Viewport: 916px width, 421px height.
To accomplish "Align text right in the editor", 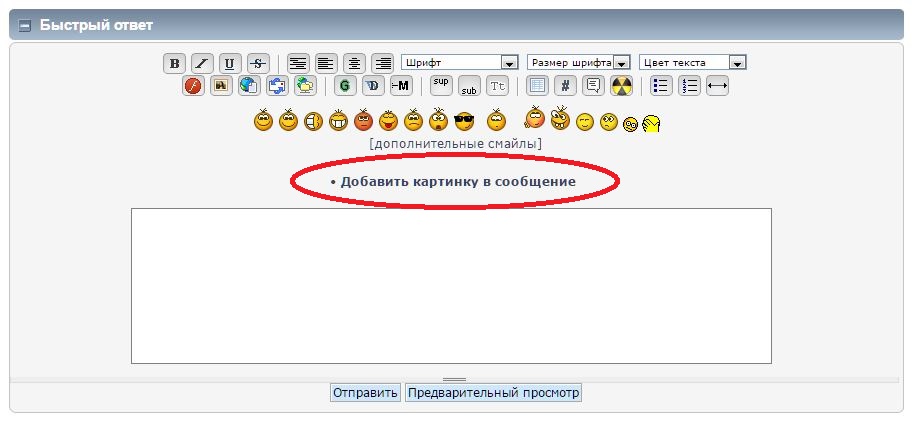I will click(x=383, y=63).
